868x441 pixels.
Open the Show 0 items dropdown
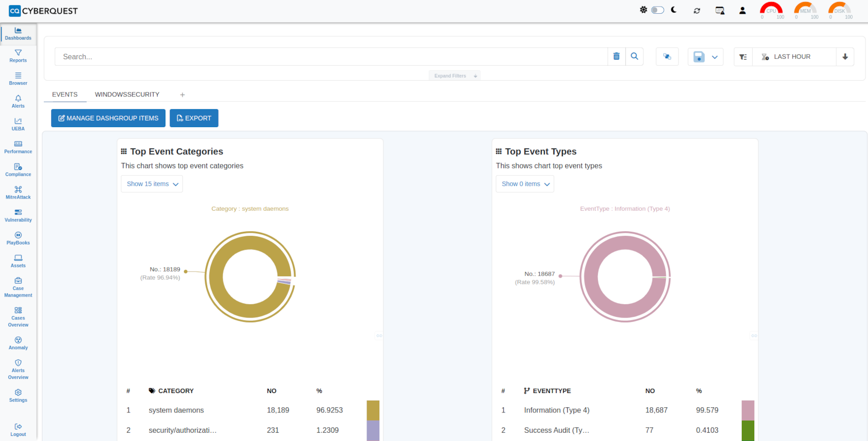(525, 184)
